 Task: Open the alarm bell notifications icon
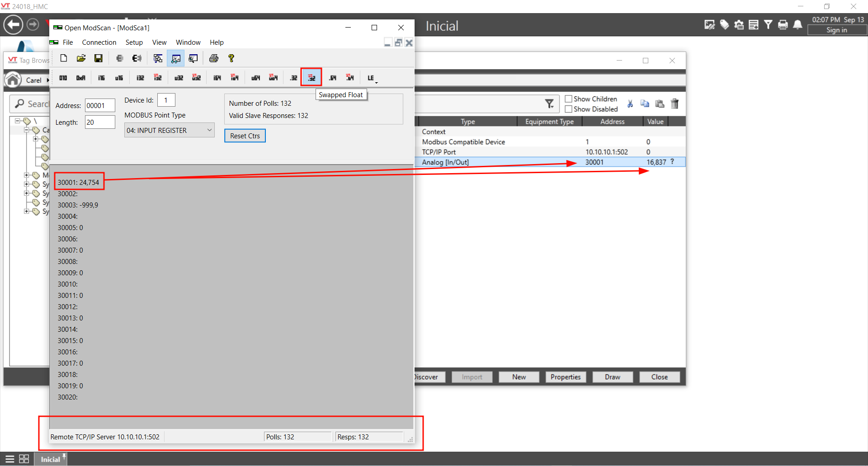click(x=798, y=25)
